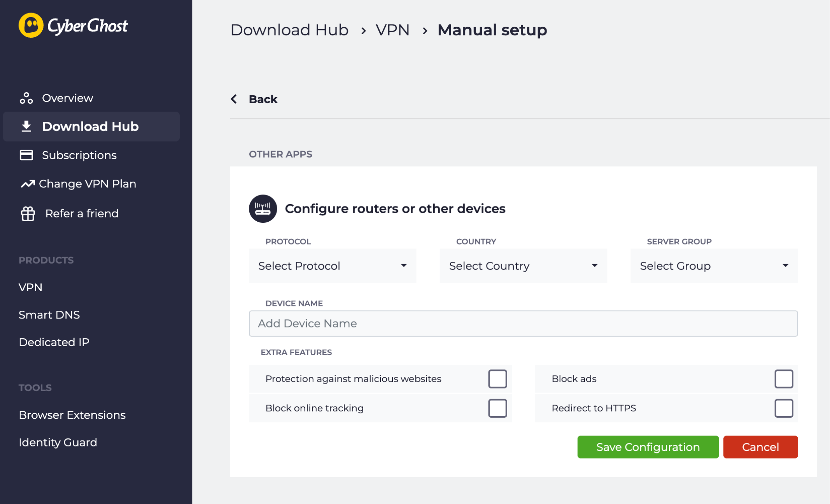Click the EXTRA FEATURES label
Viewport: 830px width, 504px height.
pos(296,352)
